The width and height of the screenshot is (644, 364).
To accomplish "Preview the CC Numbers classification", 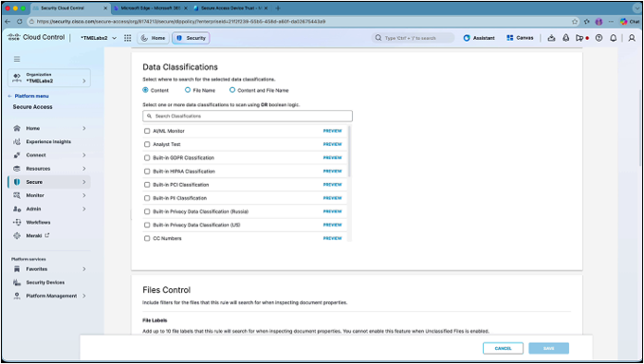I will tap(332, 239).
